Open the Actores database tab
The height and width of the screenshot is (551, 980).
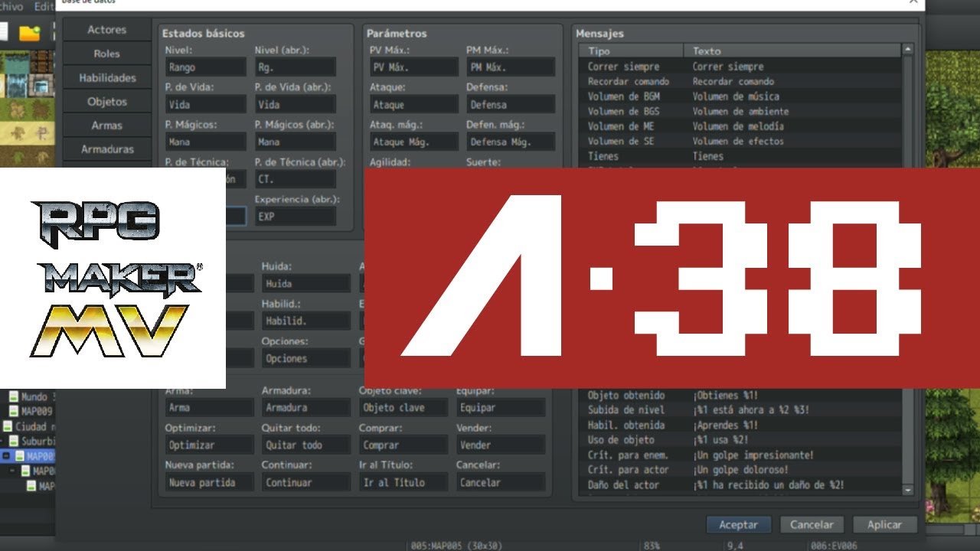[x=106, y=30]
